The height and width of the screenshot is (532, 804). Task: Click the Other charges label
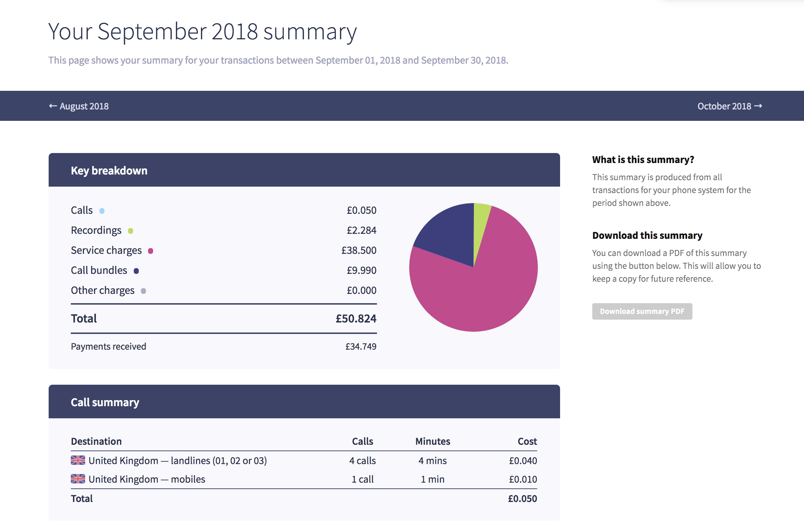(103, 291)
